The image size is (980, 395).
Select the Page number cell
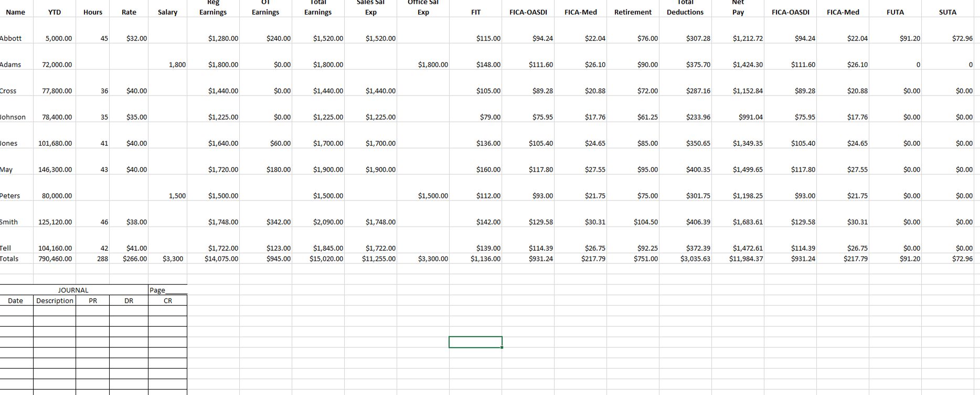[x=168, y=290]
